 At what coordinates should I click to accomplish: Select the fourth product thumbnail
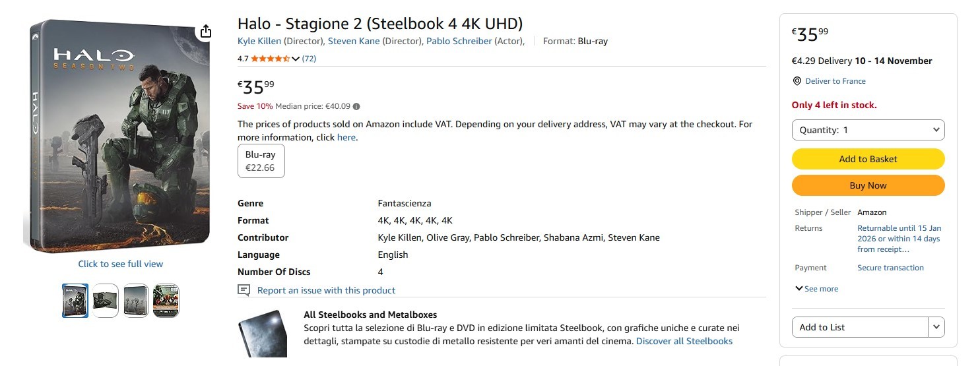[166, 301]
